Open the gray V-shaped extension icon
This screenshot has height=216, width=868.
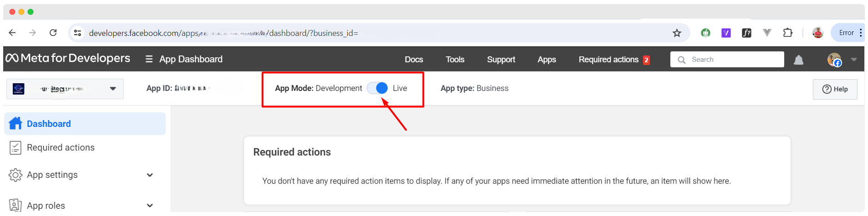tap(767, 33)
